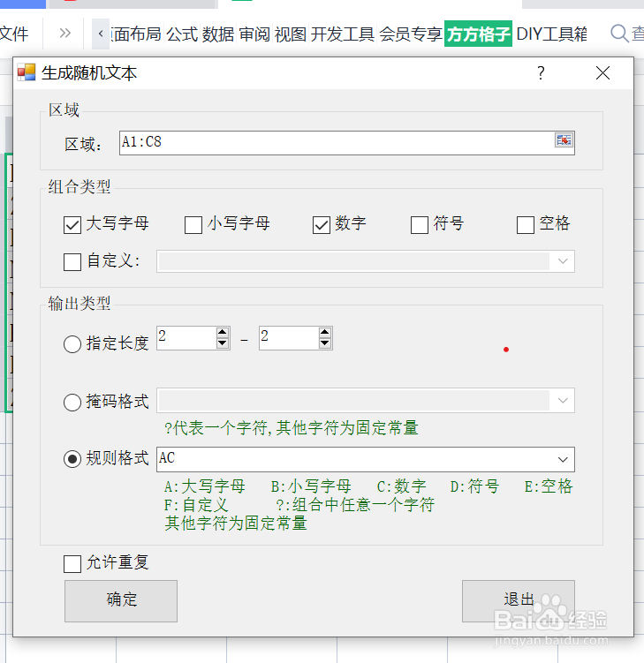Select the 规则格式 radio button
The width and height of the screenshot is (644, 663).
[72, 459]
